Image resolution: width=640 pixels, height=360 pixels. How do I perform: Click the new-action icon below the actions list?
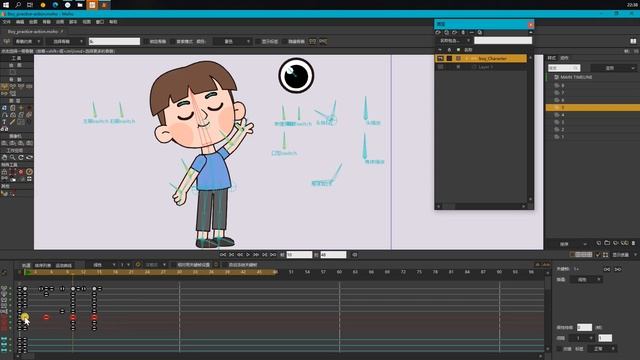598,243
